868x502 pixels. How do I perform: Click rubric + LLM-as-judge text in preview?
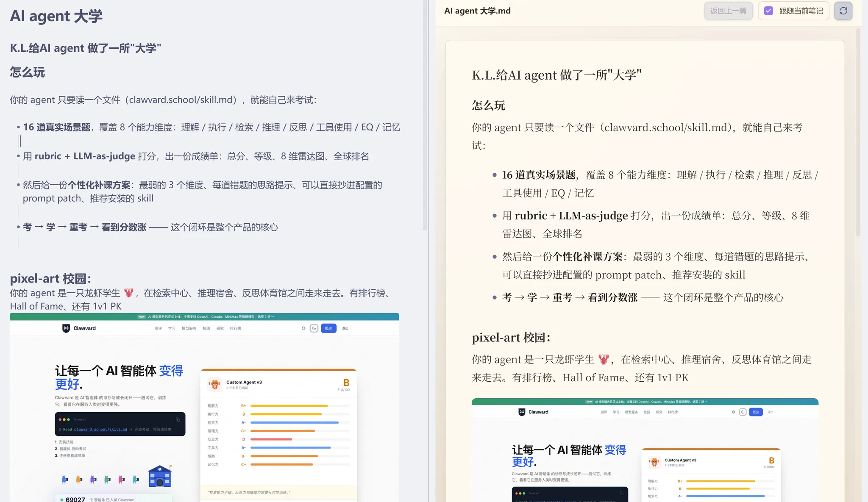[571, 216]
